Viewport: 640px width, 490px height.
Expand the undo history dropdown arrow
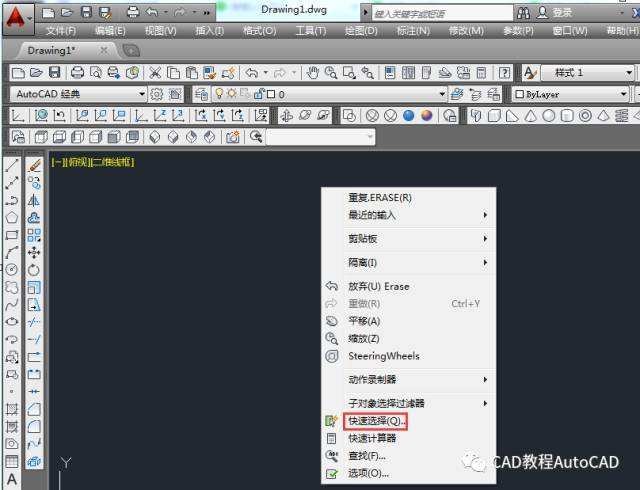click(x=266, y=73)
